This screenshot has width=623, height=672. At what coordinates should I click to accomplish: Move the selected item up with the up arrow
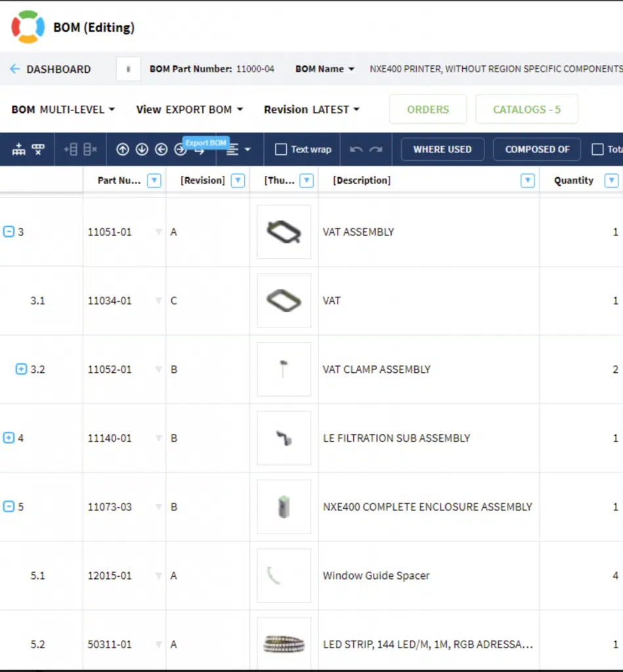123,150
